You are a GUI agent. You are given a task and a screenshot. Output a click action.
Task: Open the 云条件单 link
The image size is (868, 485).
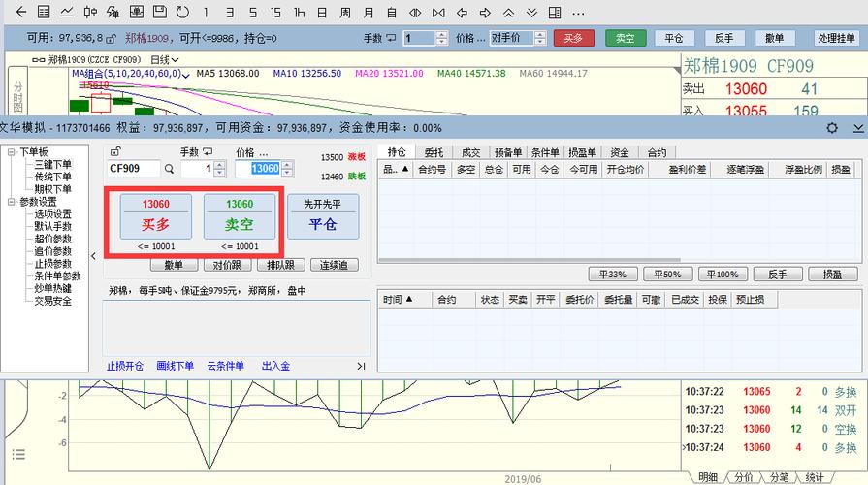(x=225, y=366)
